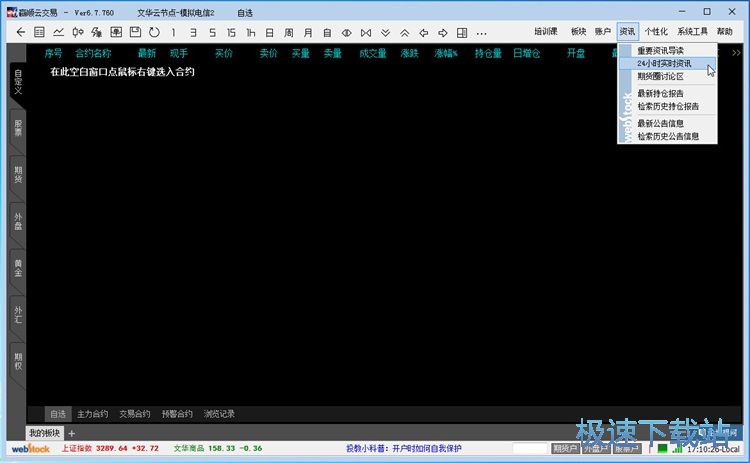750x463 pixels.
Task: Choose 重要资讯导读 from the menu
Action: tap(667, 51)
